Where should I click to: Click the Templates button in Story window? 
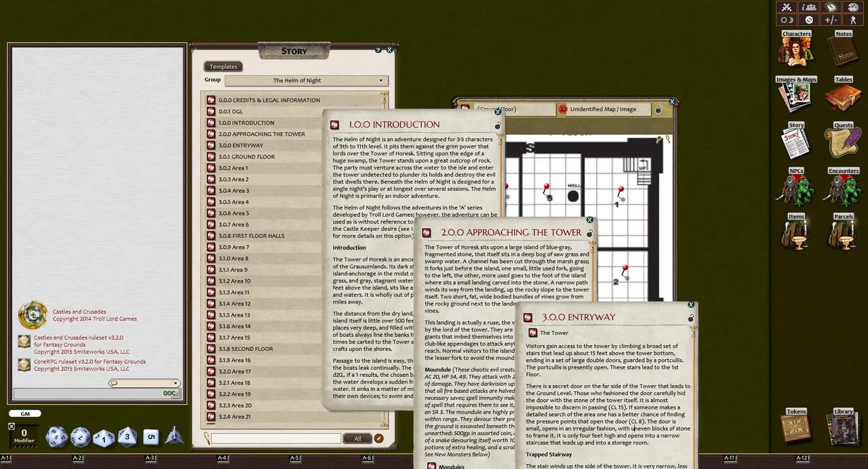click(x=223, y=66)
